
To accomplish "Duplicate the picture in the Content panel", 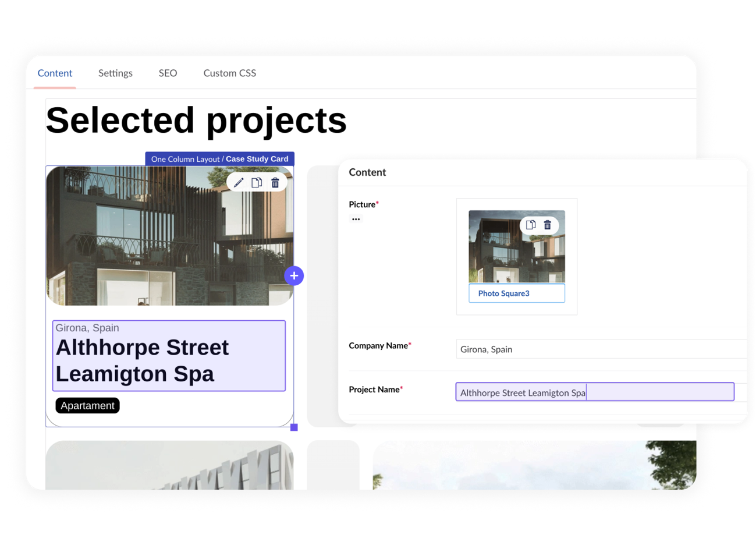I will 530,225.
